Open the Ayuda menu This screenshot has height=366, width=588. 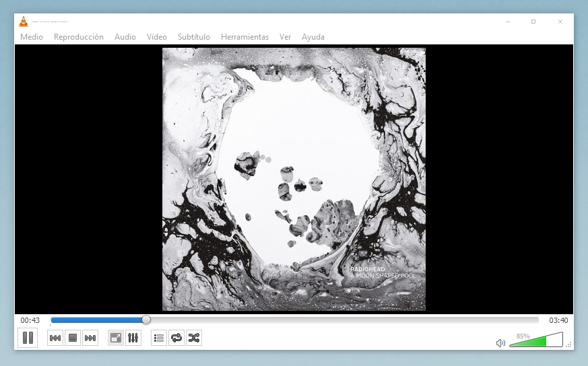point(313,37)
